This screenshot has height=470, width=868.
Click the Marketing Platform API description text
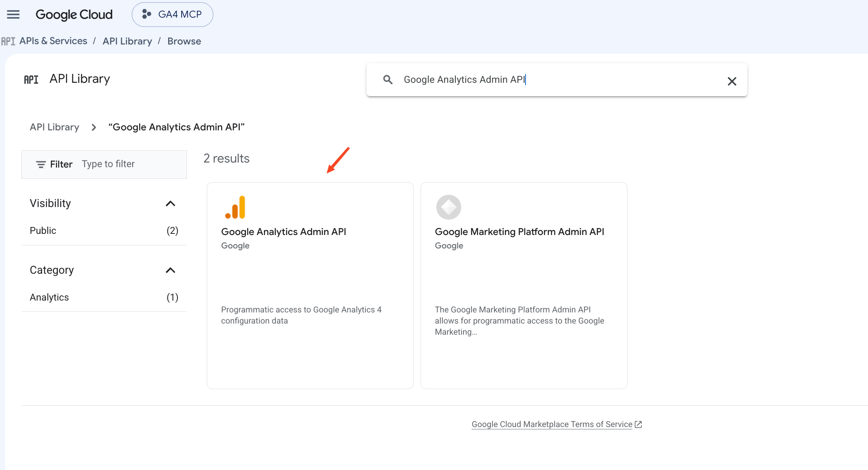click(519, 320)
